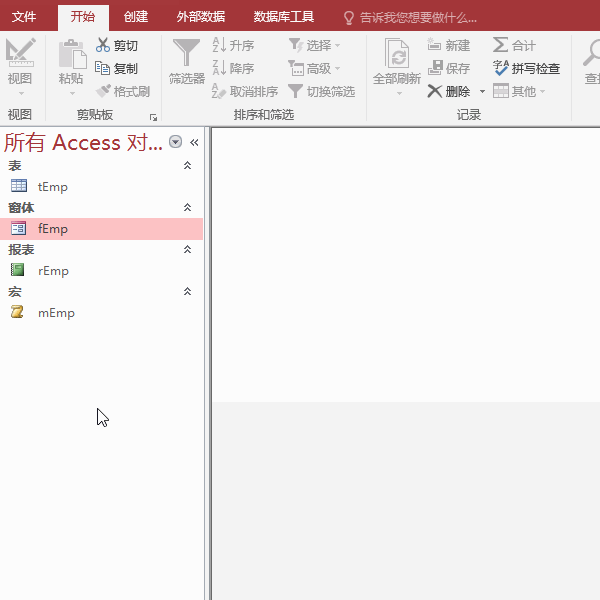Click the rEmp report icon
This screenshot has width=600, height=600.
[18, 270]
